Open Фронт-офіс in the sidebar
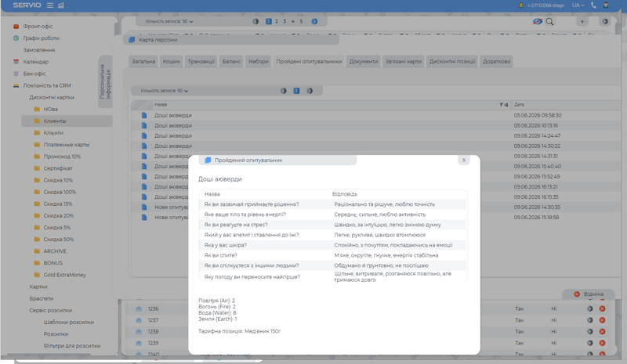This screenshot has height=364, width=627. tap(38, 27)
